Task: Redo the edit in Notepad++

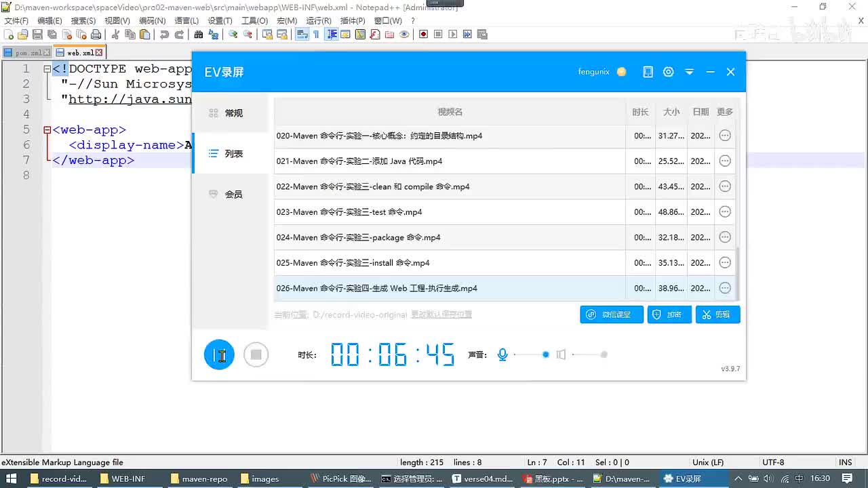Action: point(179,35)
